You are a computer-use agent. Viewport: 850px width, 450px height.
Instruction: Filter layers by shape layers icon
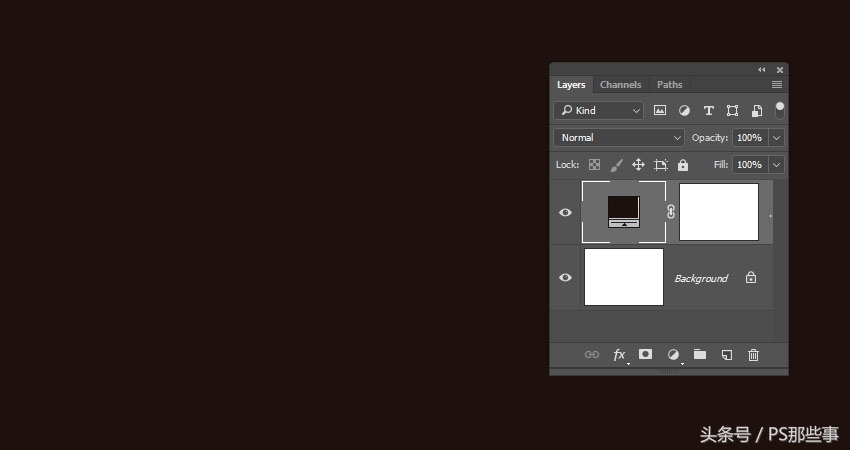732,111
